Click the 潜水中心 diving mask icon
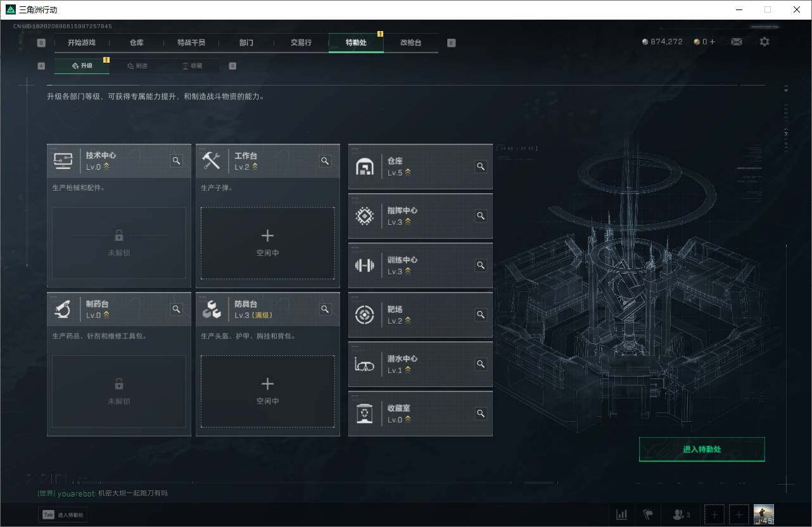Viewport: 812px width, 527px height. 364,364
